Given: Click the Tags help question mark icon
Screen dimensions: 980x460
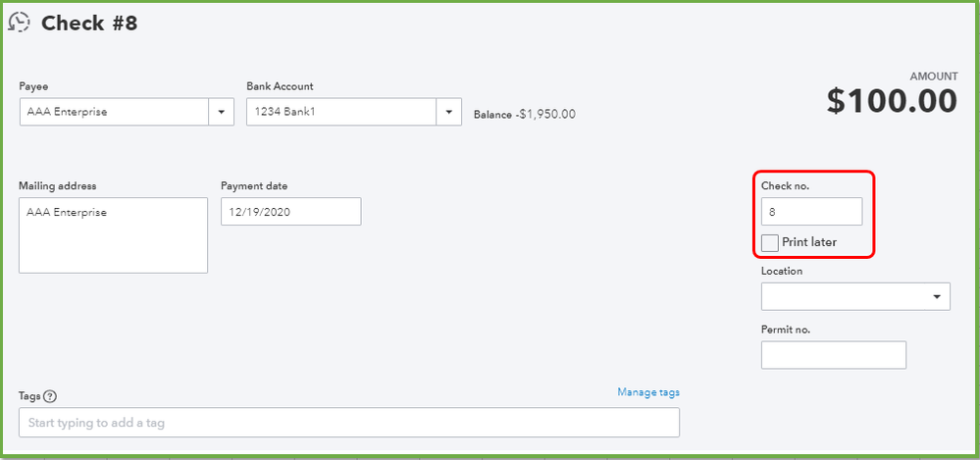Looking at the screenshot, I should pos(50,396).
